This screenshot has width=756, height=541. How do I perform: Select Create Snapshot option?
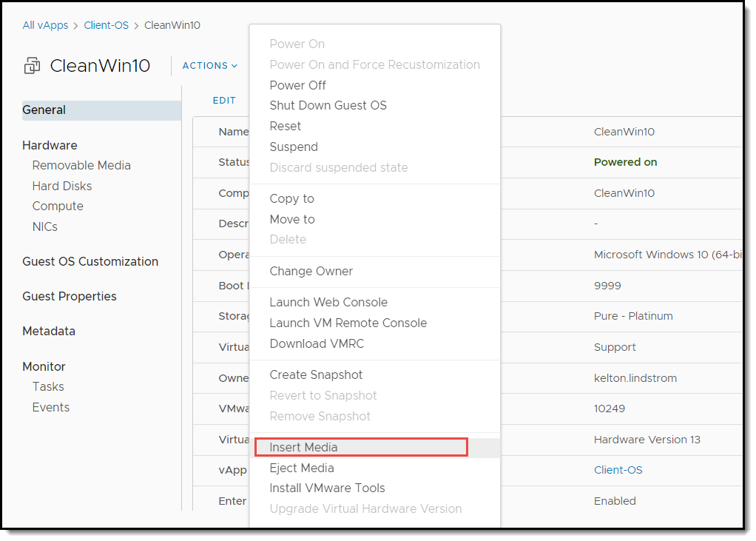coord(316,374)
